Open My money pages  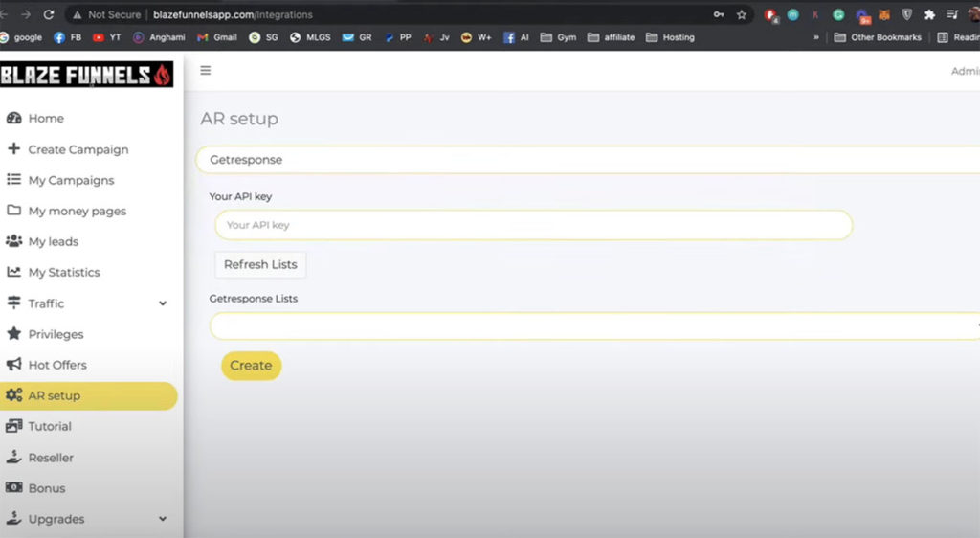tap(77, 211)
